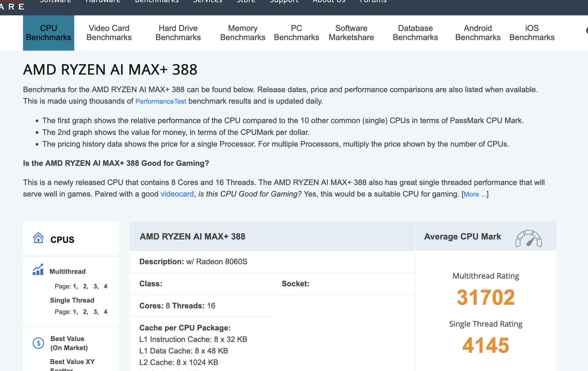588x371 pixels.
Task: Open Android Benchmarks tab
Action: click(478, 33)
